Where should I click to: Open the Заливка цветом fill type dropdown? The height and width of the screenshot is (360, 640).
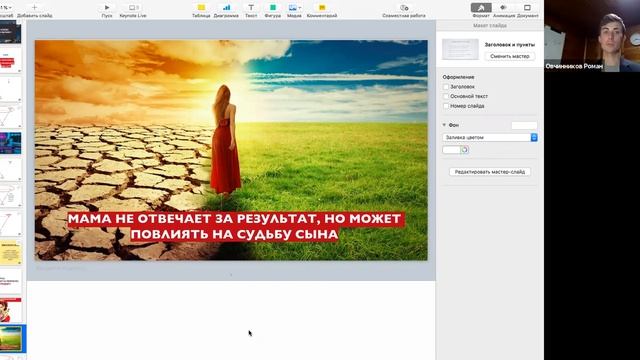coord(490,137)
